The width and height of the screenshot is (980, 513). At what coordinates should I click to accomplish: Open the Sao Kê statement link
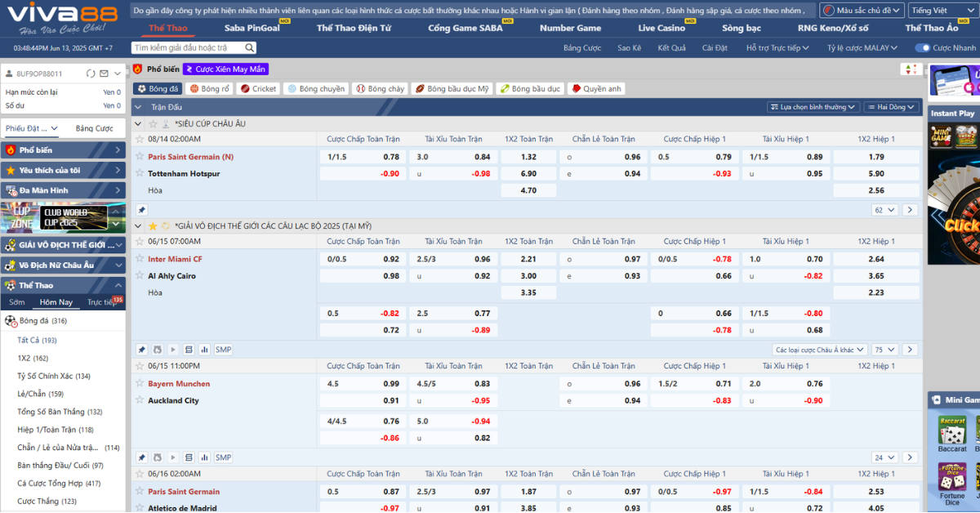629,48
